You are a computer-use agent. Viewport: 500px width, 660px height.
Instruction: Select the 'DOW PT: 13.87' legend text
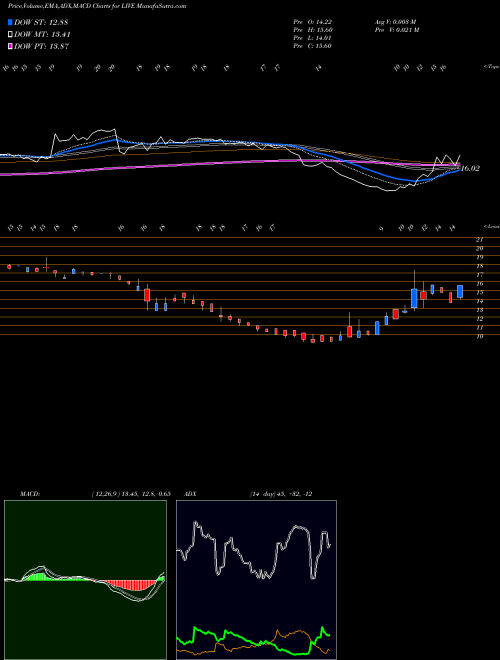point(41,46)
